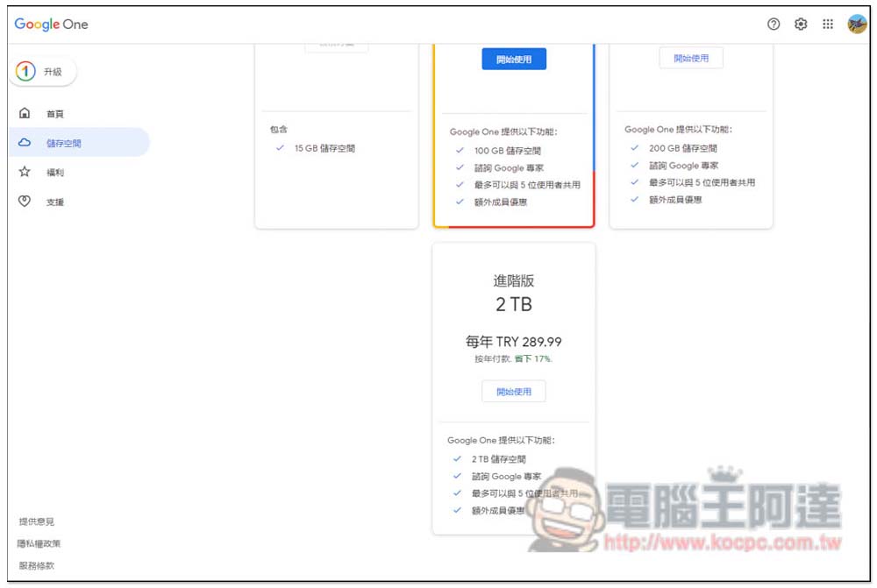Click the star icon beside 福利
This screenshot has width=877, height=588.
tap(25, 172)
